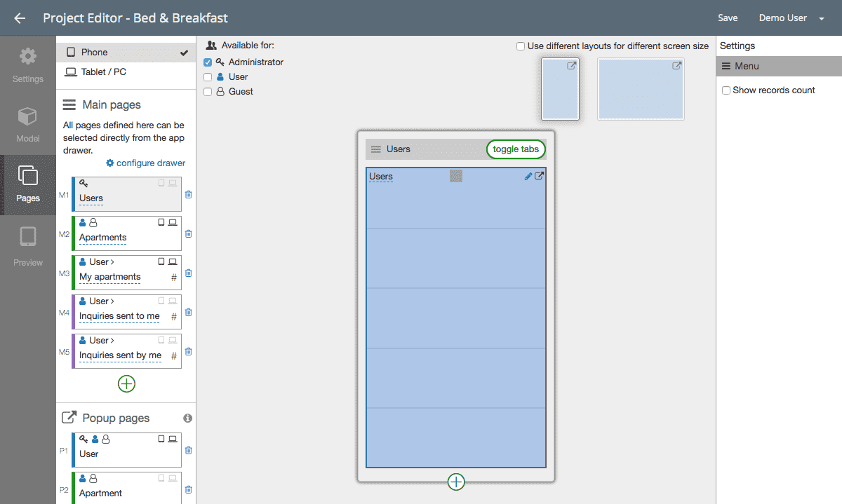Open the Pages sidebar section
842x504 pixels.
tap(28, 184)
